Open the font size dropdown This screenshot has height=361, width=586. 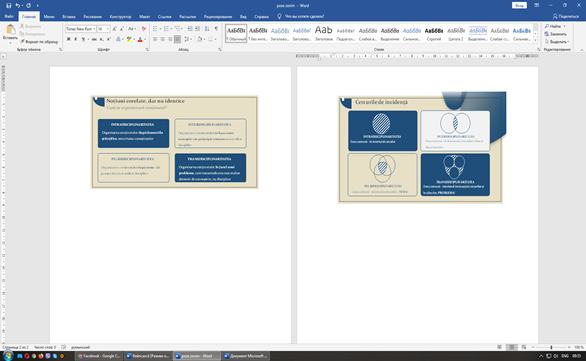pos(104,29)
